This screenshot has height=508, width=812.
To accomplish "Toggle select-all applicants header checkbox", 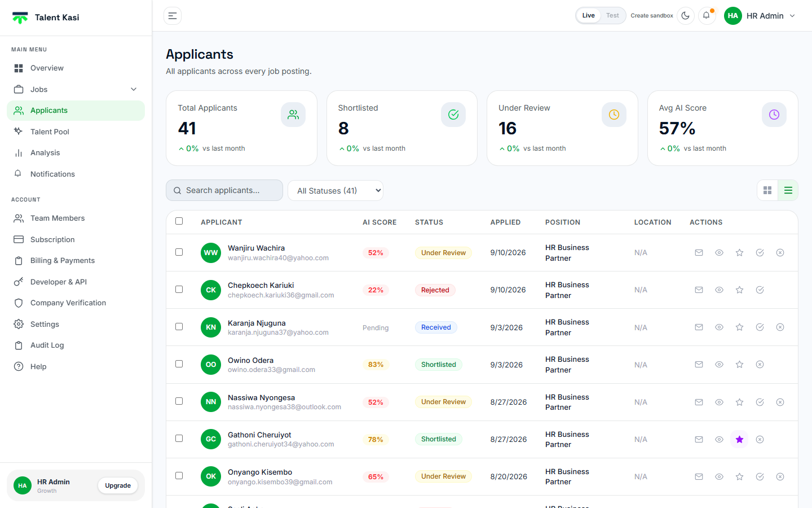I will (x=179, y=221).
